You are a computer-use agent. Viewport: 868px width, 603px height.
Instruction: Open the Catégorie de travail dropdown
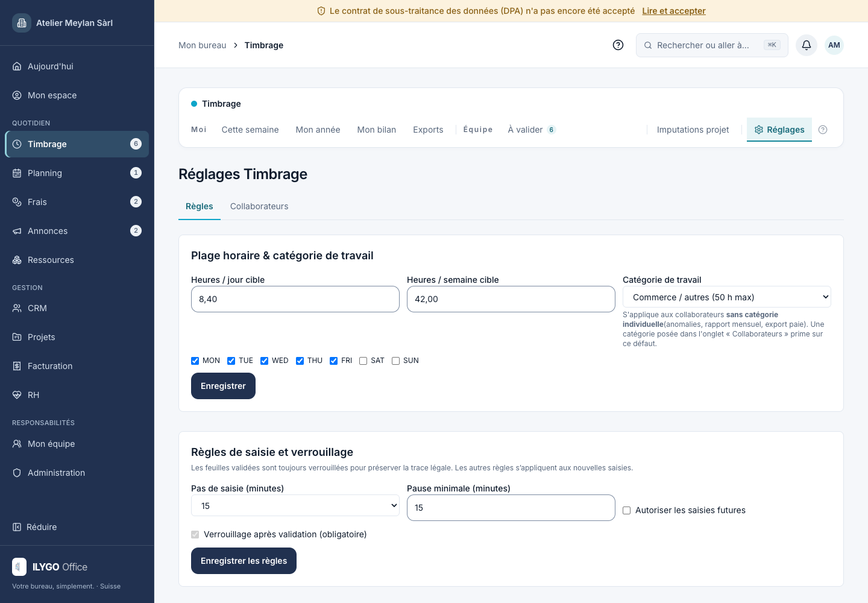pyautogui.click(x=727, y=297)
